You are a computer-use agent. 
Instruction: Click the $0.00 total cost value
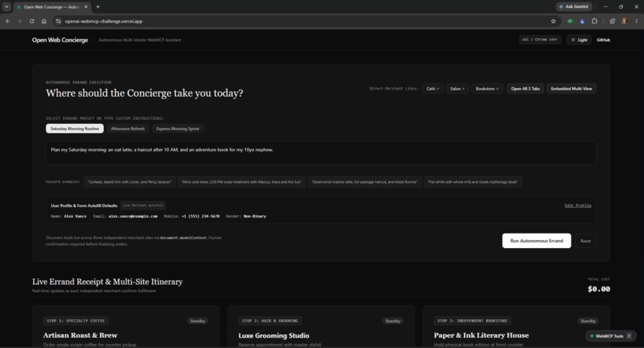pos(598,289)
